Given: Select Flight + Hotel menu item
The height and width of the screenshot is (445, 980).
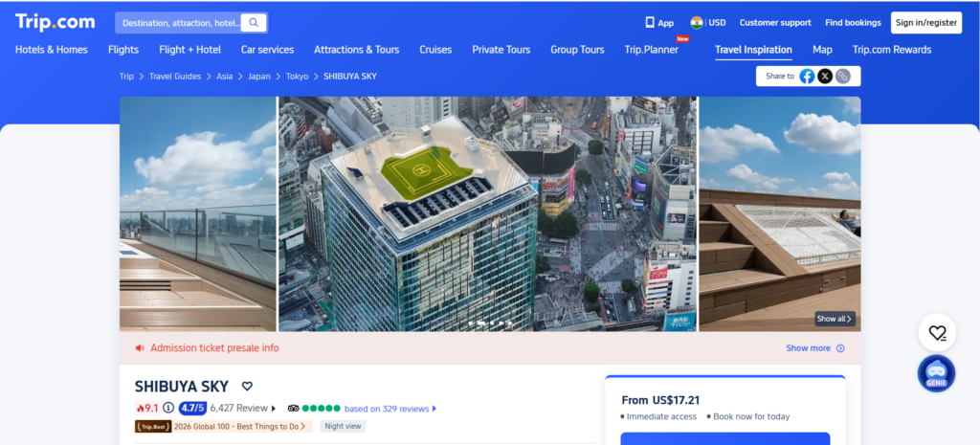Looking at the screenshot, I should 190,50.
